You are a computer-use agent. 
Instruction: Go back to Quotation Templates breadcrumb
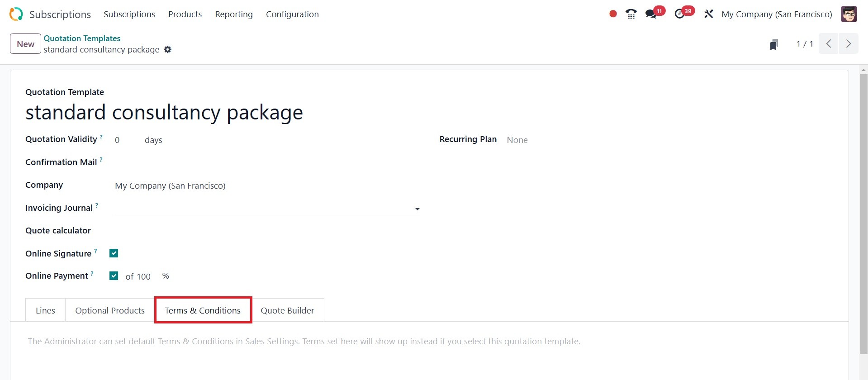coord(82,38)
